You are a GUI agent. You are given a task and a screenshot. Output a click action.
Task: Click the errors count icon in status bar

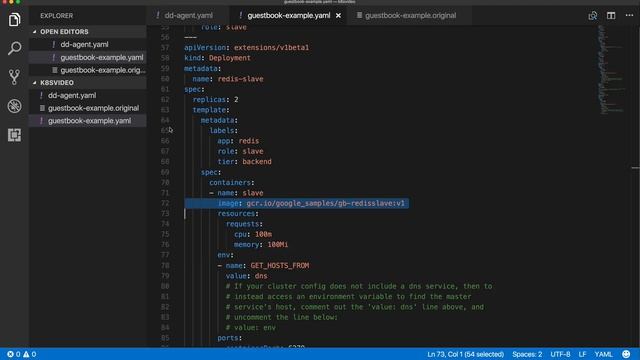13,354
